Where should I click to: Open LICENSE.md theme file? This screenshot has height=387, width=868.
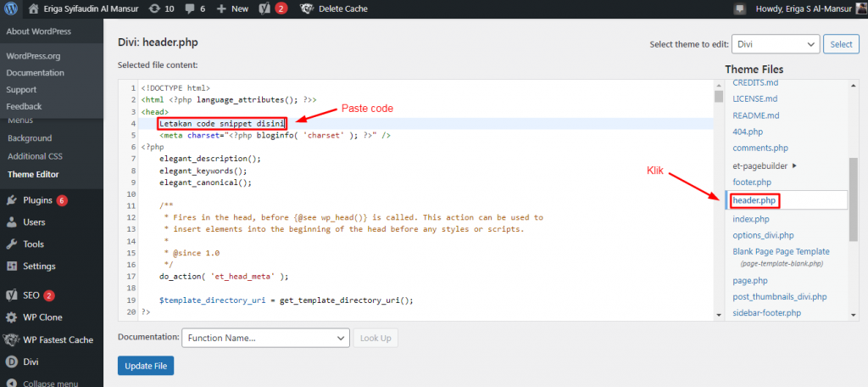click(x=755, y=98)
